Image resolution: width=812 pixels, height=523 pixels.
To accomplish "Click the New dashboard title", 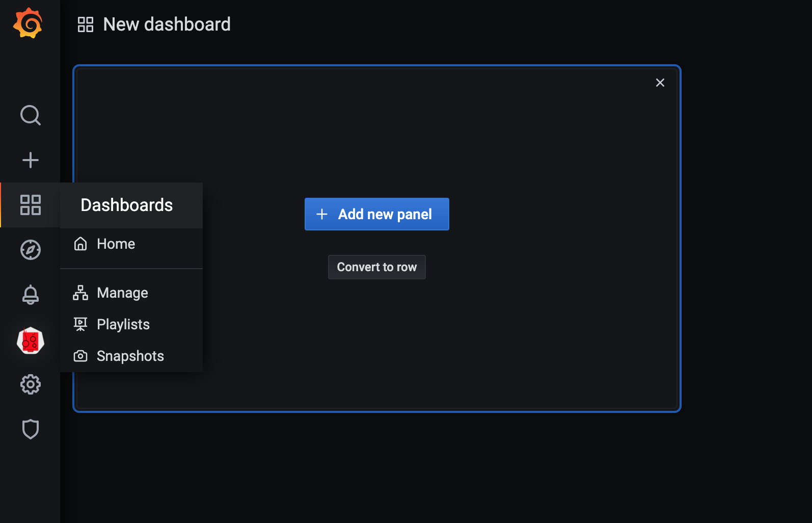I will pyautogui.click(x=167, y=24).
